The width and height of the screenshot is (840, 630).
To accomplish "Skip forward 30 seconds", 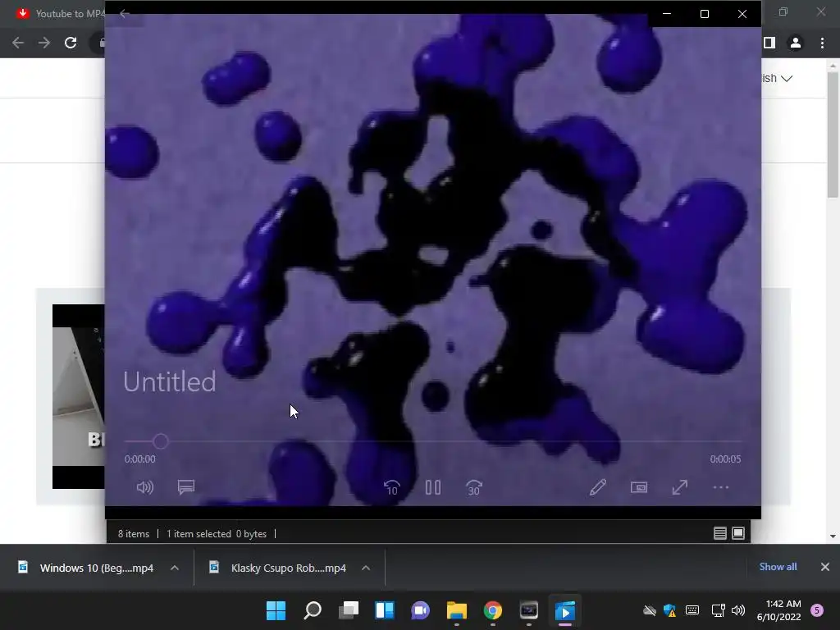I will tap(474, 487).
